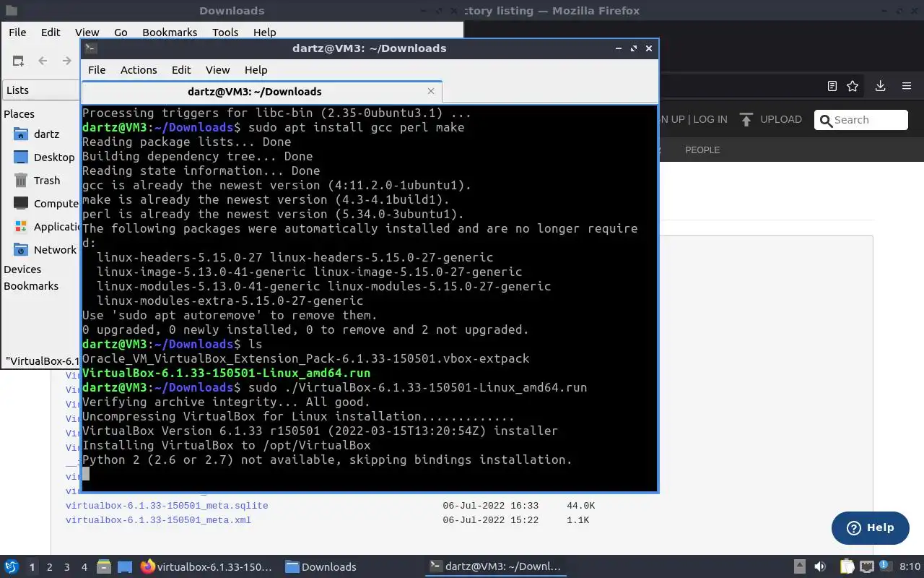The image size is (924, 578).
Task: Click the green VirtualBox-6.1.33-150501-Linux_amd64.run filename in terminal
Action: point(226,373)
